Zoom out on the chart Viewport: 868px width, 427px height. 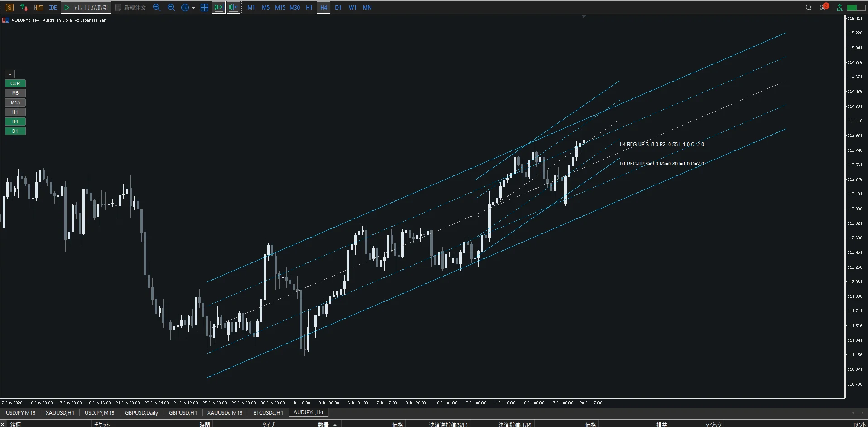[171, 7]
